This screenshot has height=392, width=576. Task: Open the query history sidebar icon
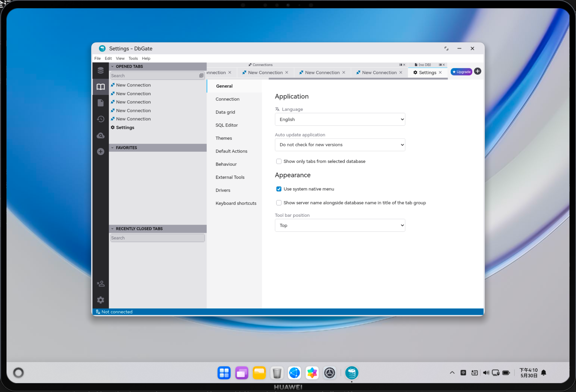[x=101, y=119]
